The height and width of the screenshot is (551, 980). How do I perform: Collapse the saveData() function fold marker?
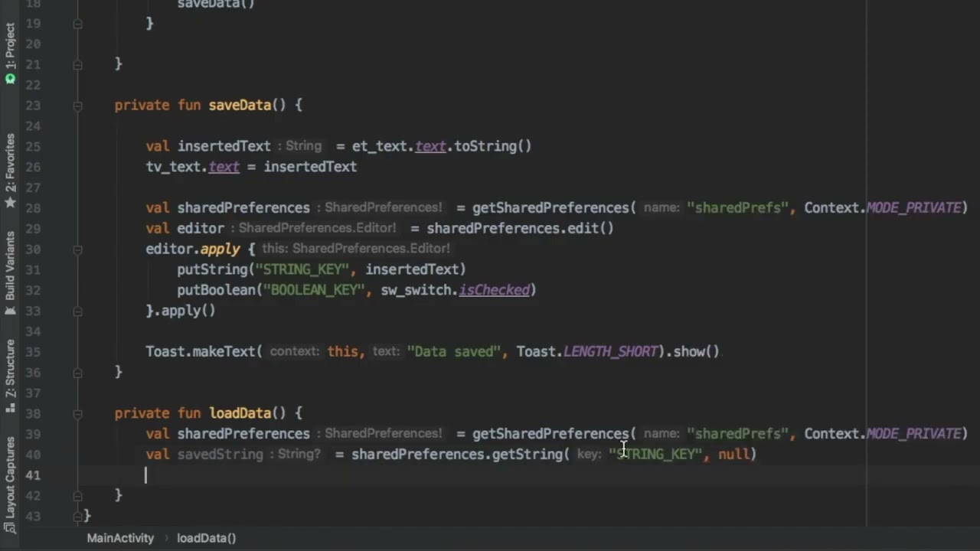point(77,106)
